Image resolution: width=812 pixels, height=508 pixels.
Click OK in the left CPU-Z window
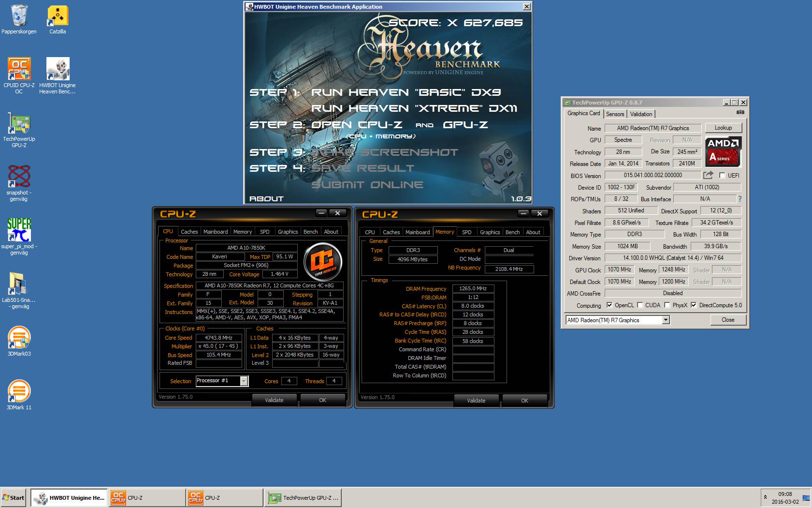[x=322, y=400]
